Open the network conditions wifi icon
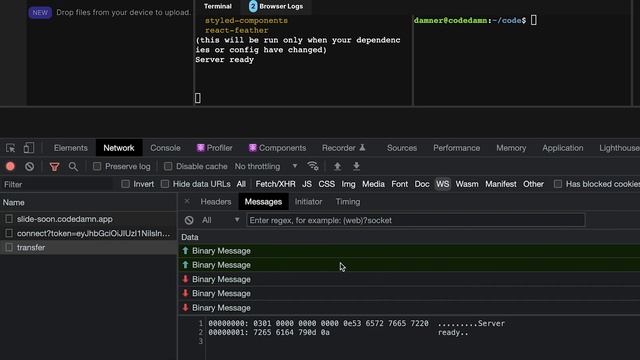 point(313,166)
